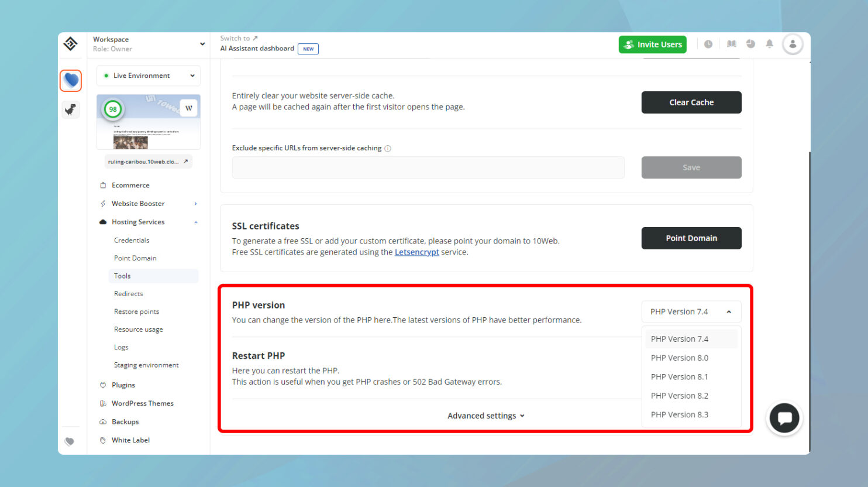Open the chat support bubble
The width and height of the screenshot is (868, 487).
(784, 418)
